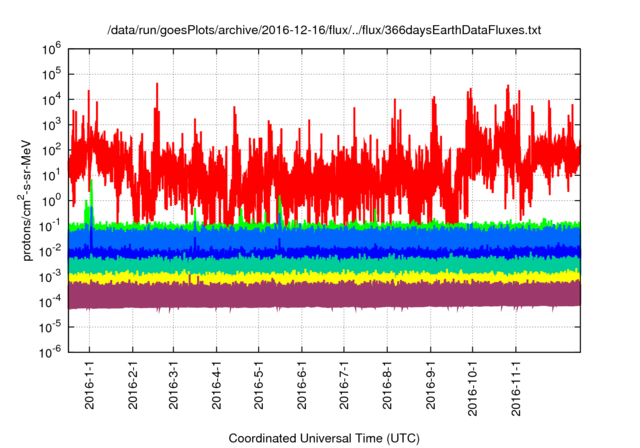
Task: Click the 10^1 y-axis tick label
Action: point(51,176)
